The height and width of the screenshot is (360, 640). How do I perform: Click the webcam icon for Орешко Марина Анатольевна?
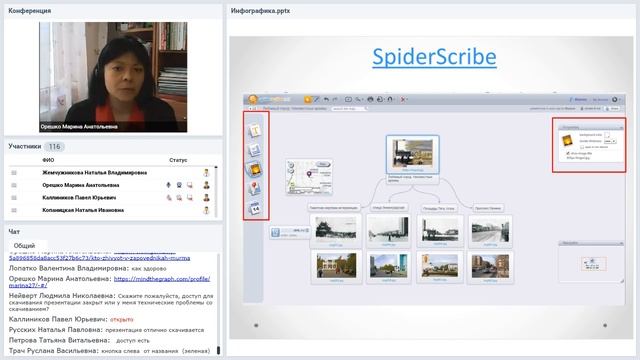(x=179, y=185)
